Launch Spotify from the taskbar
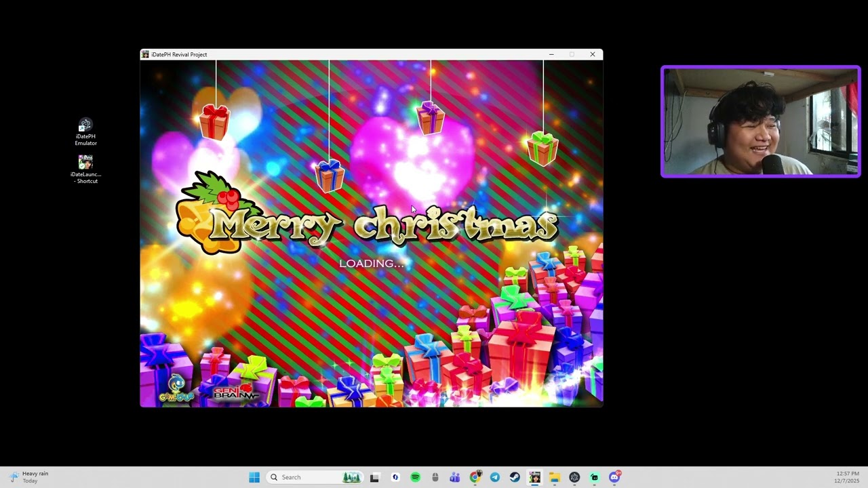Image resolution: width=868 pixels, height=488 pixels. (415, 477)
